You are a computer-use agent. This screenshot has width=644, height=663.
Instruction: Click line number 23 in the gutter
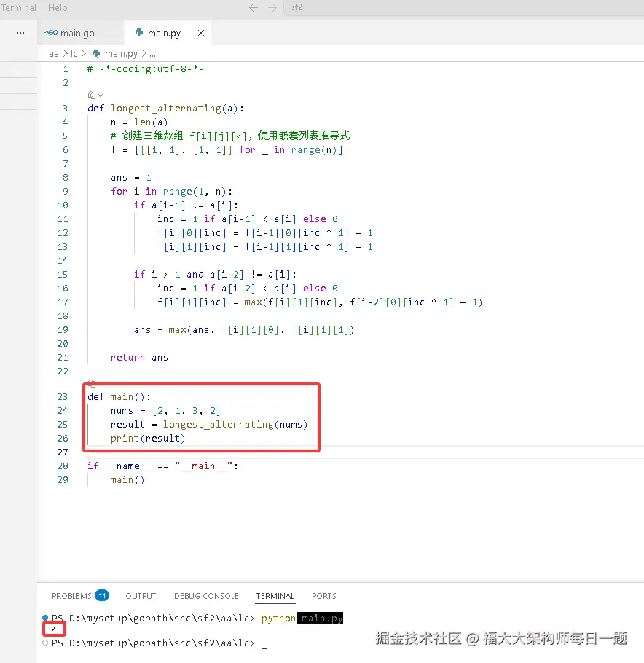point(63,396)
